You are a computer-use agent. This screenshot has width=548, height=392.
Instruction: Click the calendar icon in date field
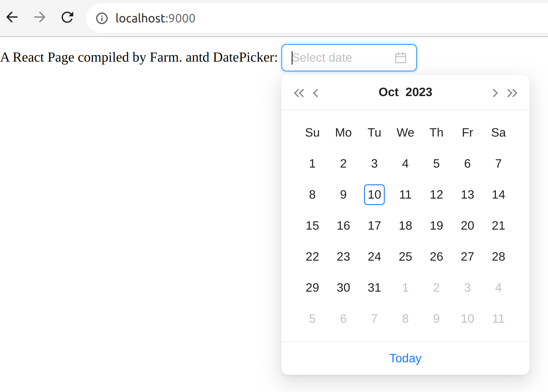click(x=401, y=58)
